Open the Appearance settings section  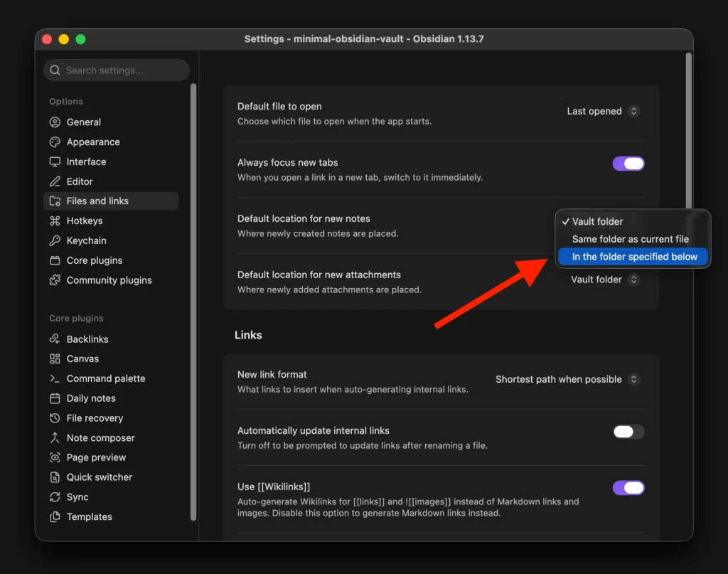(111, 142)
